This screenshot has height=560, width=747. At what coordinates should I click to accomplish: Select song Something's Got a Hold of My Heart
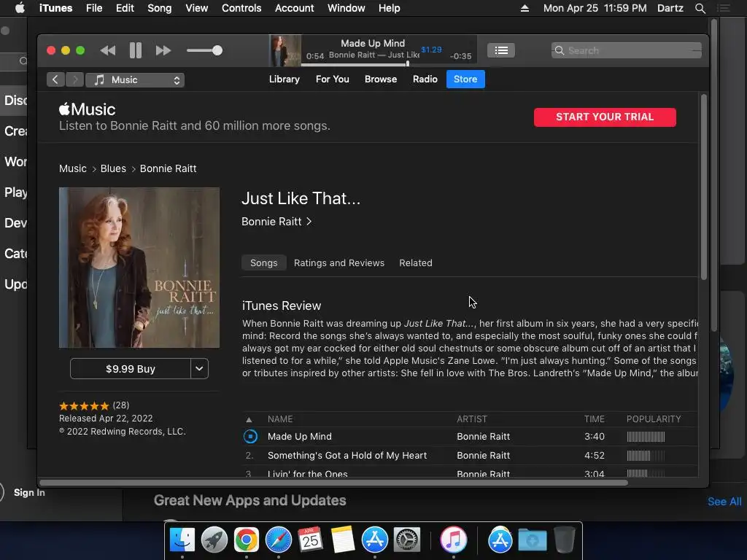tap(347, 456)
